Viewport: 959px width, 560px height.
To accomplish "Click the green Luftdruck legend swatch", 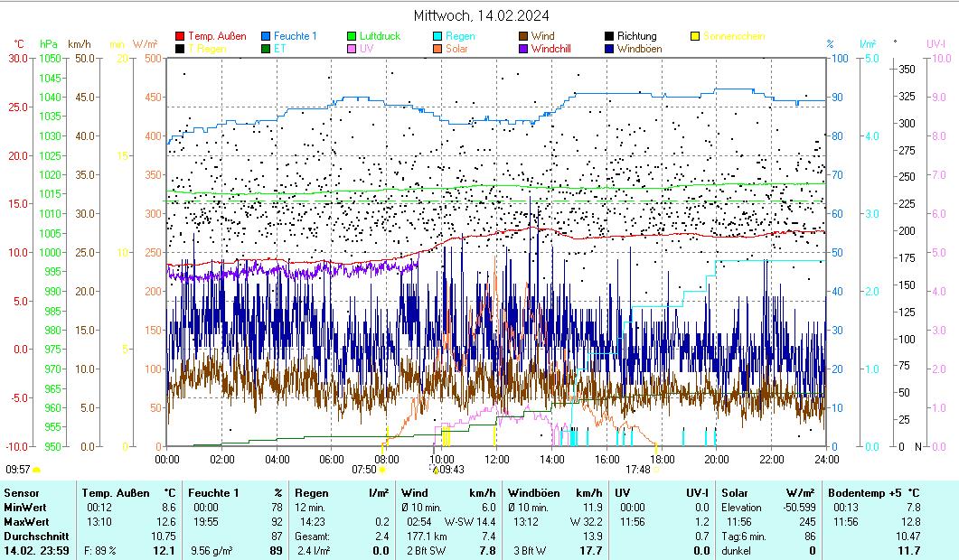I will click(x=353, y=36).
